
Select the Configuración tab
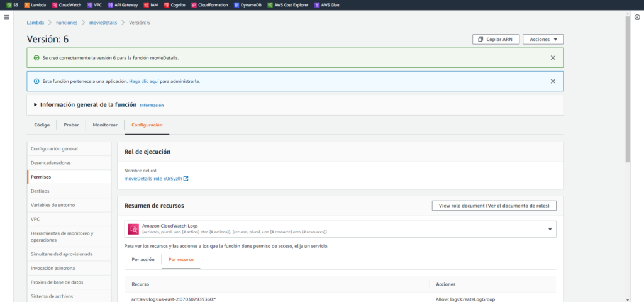[x=147, y=125]
